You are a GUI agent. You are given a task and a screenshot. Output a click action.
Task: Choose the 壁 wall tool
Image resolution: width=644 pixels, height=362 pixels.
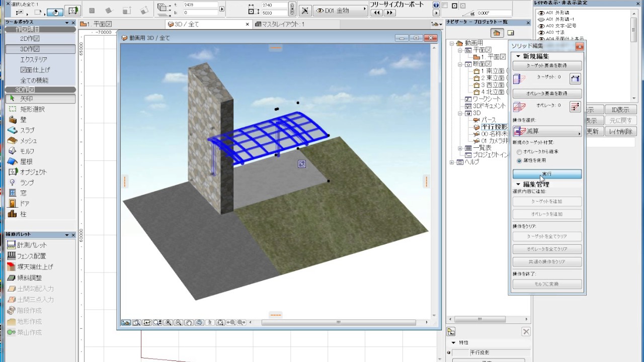click(40, 120)
